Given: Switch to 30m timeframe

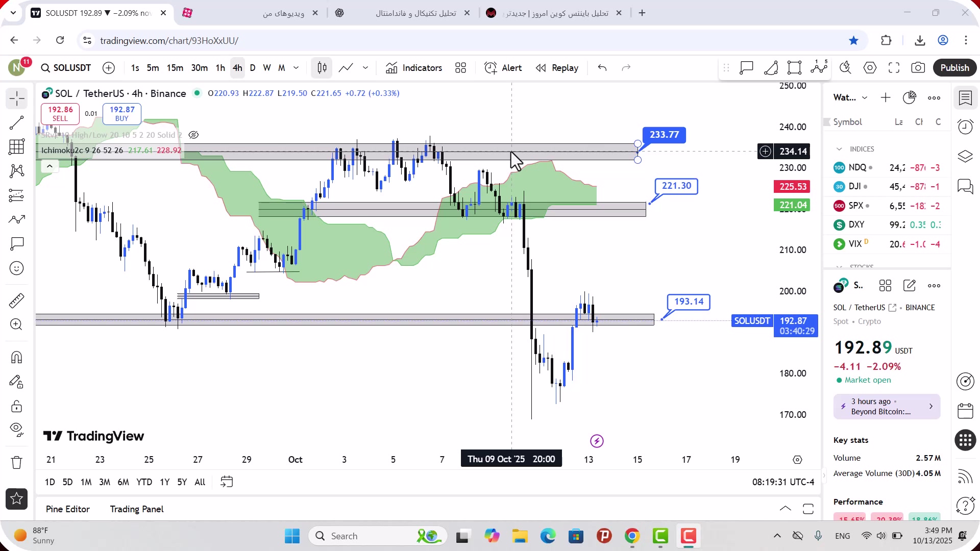Looking at the screenshot, I should coord(199,68).
